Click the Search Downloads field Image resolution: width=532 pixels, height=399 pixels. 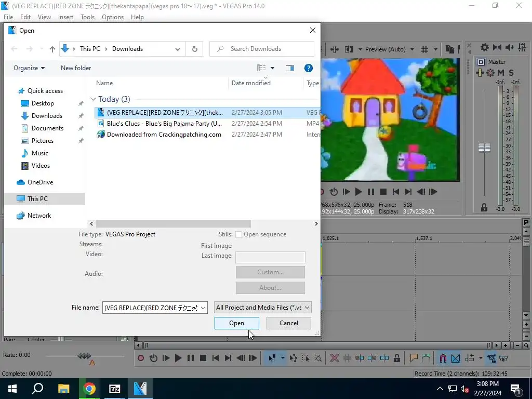click(262, 49)
